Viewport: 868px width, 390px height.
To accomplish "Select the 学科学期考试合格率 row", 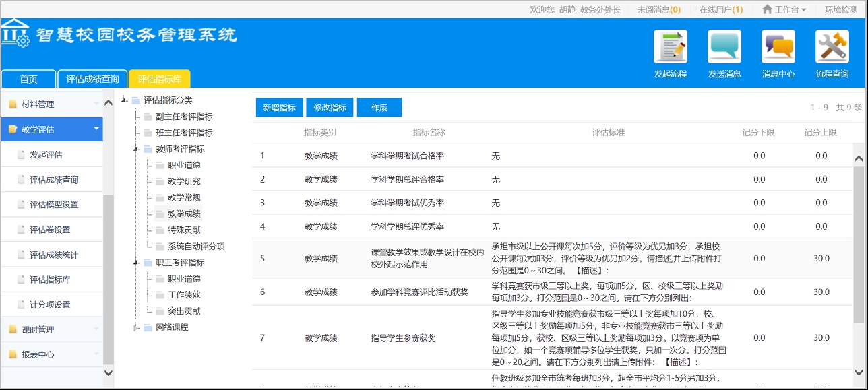I will (553, 156).
